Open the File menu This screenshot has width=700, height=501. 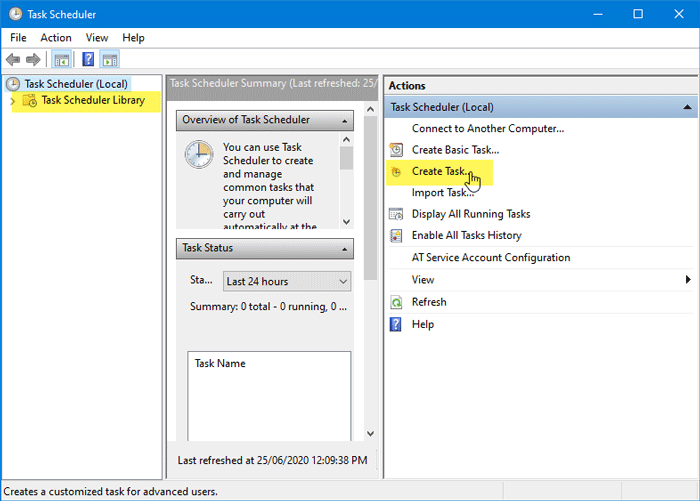tap(18, 38)
